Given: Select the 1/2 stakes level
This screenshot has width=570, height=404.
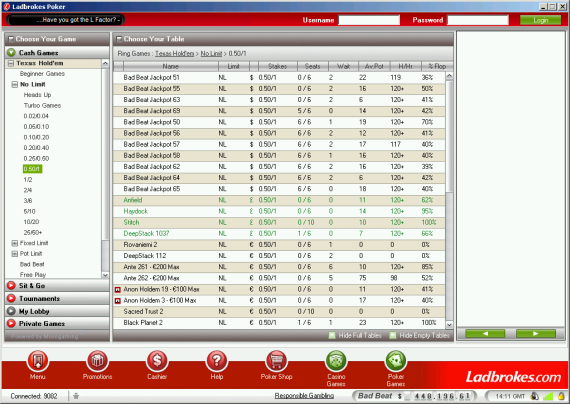Looking at the screenshot, I should coord(28,180).
